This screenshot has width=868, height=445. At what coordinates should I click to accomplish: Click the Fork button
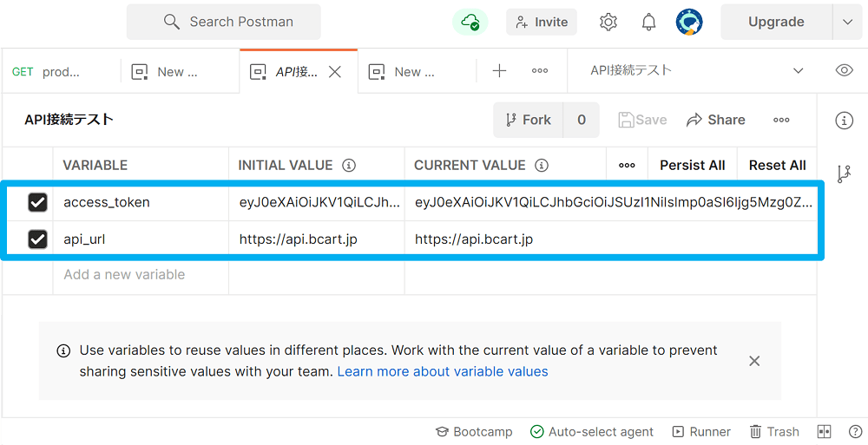[528, 120]
